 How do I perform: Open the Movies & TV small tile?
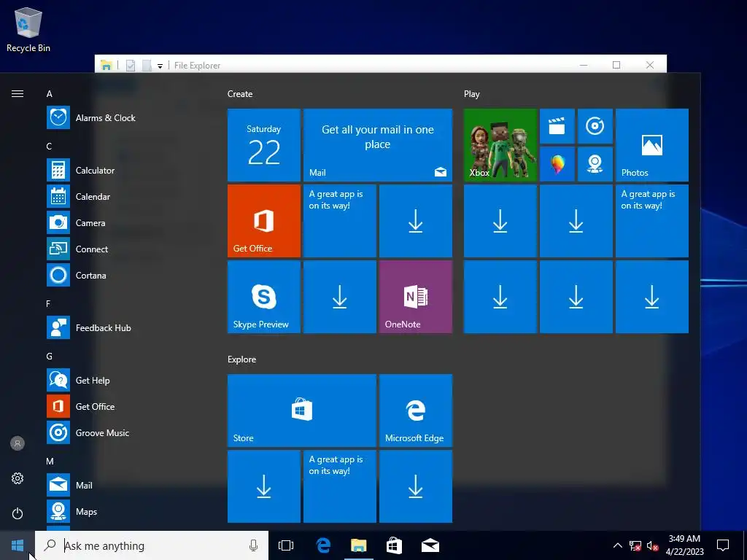[557, 126]
